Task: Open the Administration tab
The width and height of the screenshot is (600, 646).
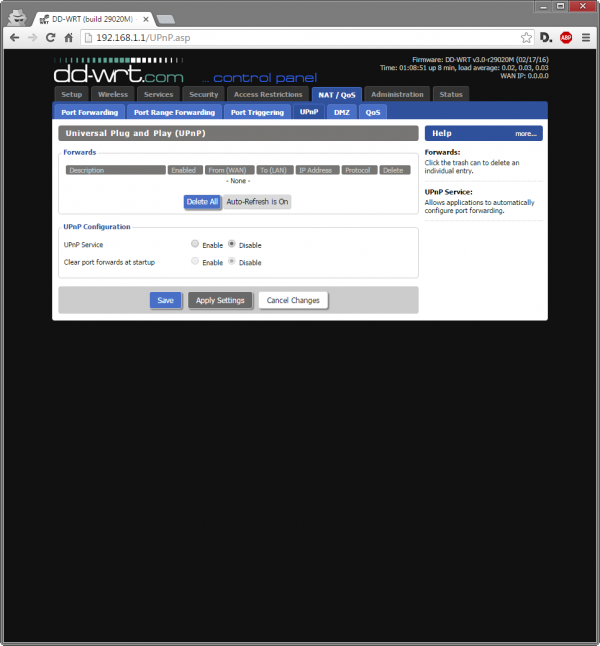Action: pyautogui.click(x=397, y=94)
